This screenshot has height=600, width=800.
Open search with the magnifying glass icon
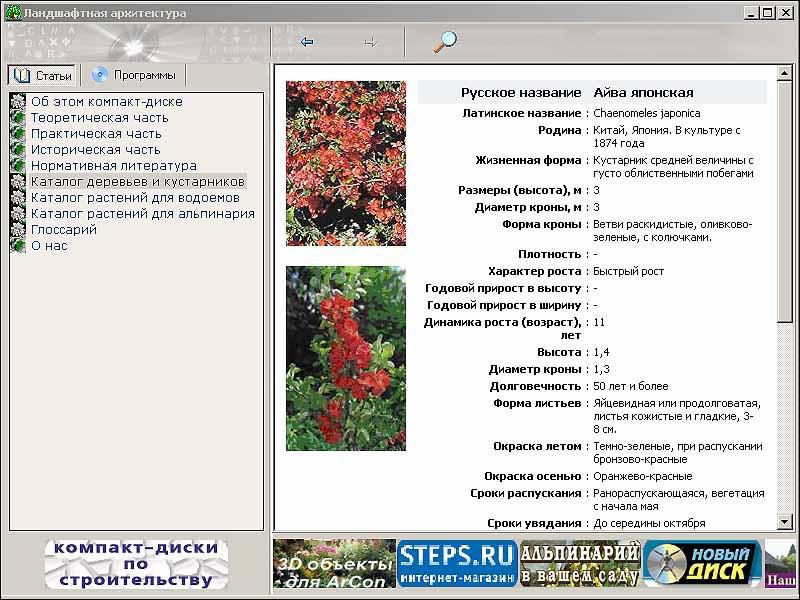444,42
